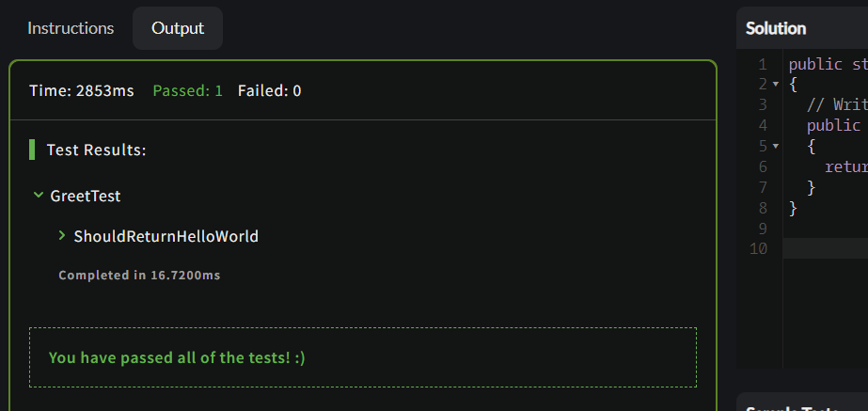
Task: Click the Solution panel header
Action: pos(776,28)
